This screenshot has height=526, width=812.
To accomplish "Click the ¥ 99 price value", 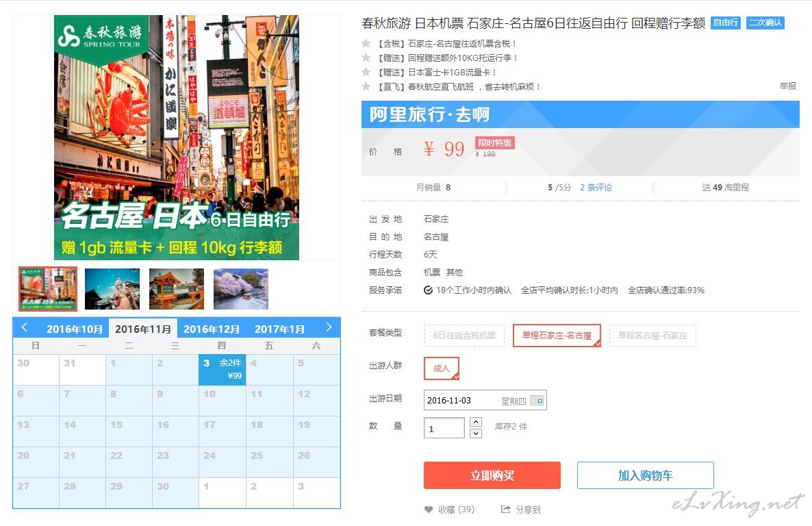I will pyautogui.click(x=444, y=149).
